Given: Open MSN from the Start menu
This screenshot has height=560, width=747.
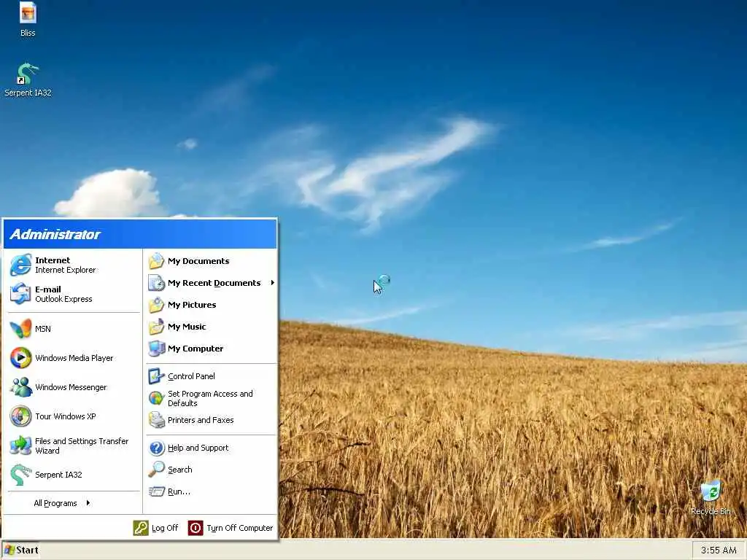Looking at the screenshot, I should (x=74, y=329).
